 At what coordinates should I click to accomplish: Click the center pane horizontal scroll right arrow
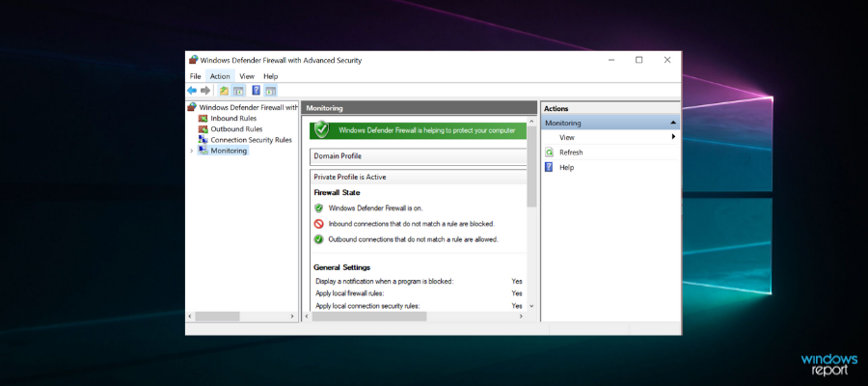[521, 317]
